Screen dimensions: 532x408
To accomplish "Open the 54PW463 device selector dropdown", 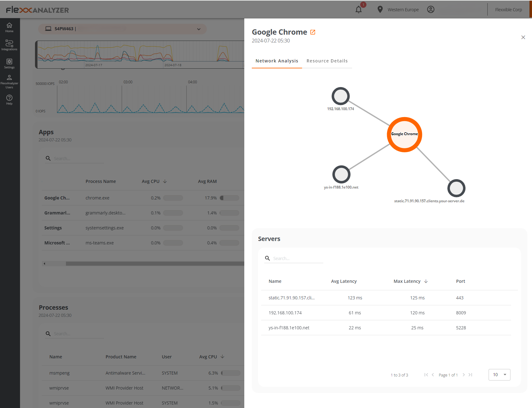I will (199, 29).
